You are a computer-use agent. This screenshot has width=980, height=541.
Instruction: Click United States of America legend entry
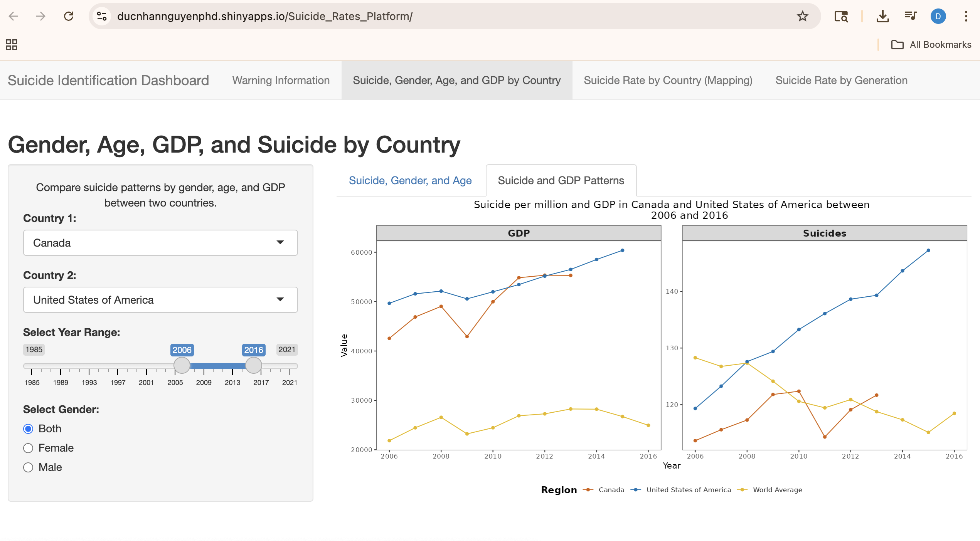coord(681,490)
